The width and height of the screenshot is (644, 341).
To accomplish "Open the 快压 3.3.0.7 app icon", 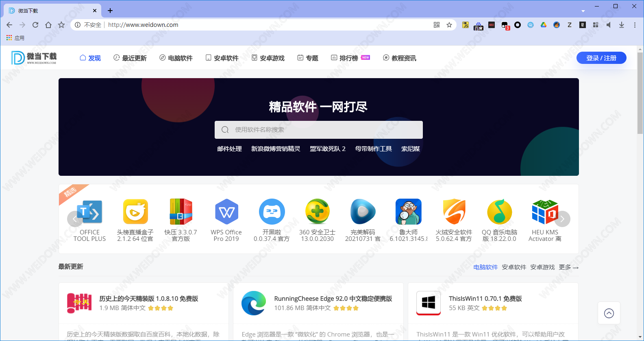I will coord(181,212).
